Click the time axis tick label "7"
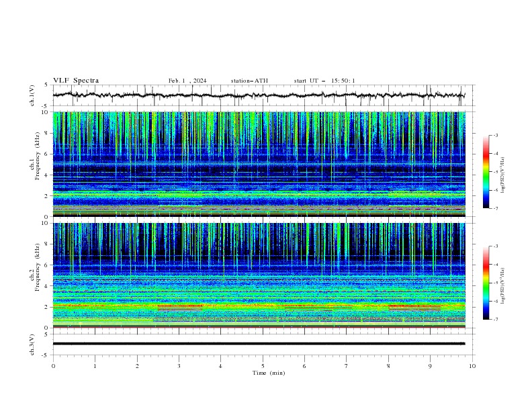The image size is (532, 411). (347, 366)
